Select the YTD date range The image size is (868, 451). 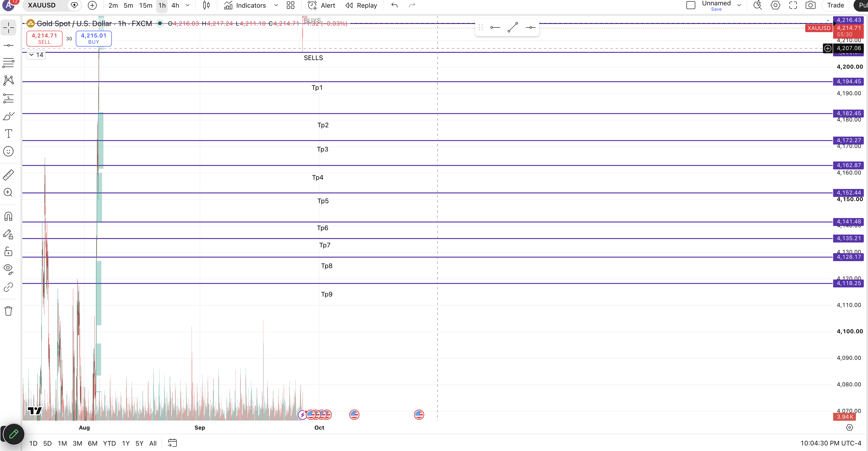pyautogui.click(x=109, y=443)
